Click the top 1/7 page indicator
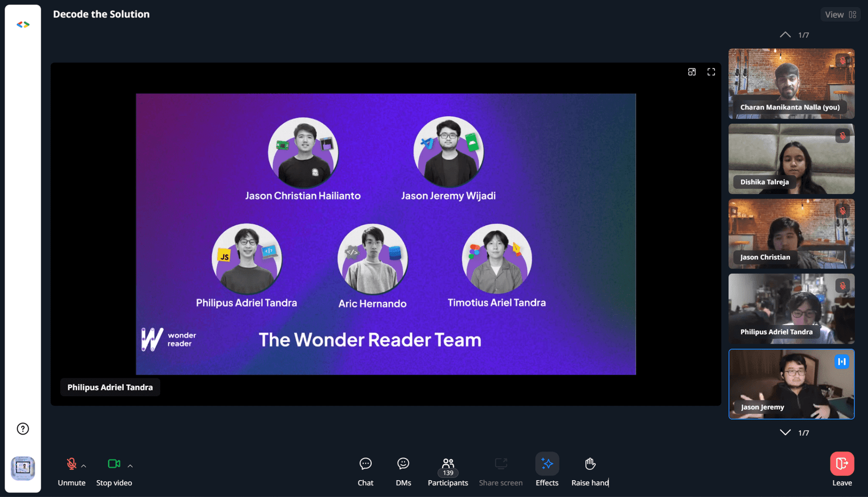The width and height of the screenshot is (868, 497). [x=803, y=35]
